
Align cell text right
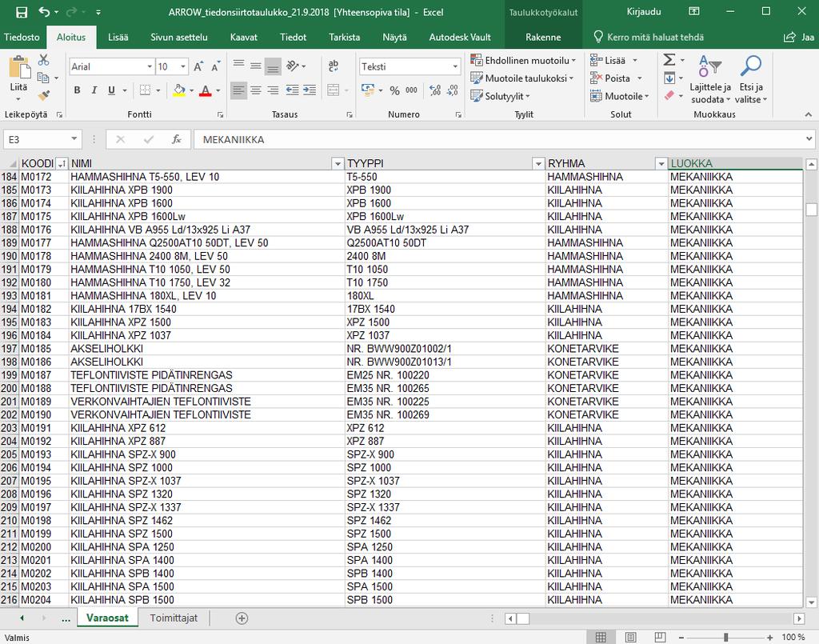tap(273, 90)
